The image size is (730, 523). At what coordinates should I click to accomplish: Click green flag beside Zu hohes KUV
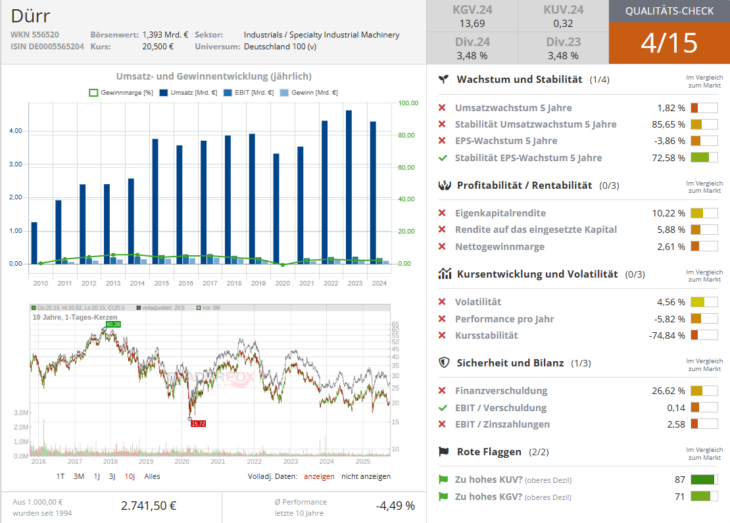pyautogui.click(x=443, y=480)
